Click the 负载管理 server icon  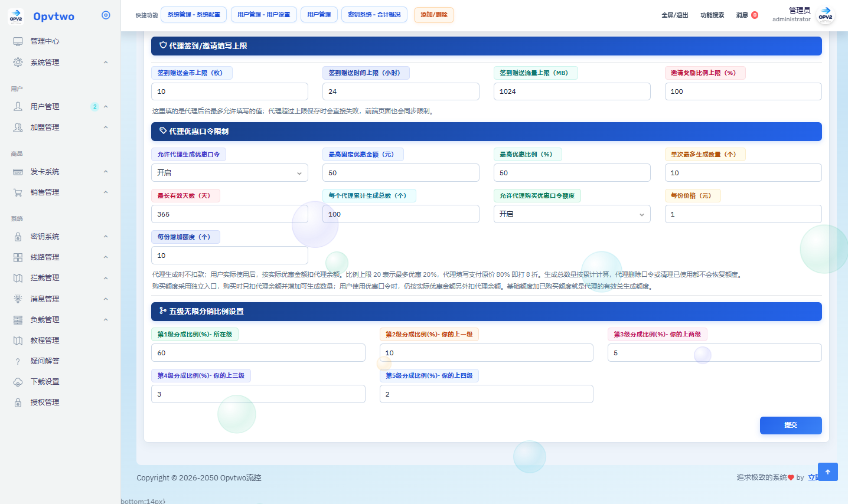pyautogui.click(x=18, y=319)
